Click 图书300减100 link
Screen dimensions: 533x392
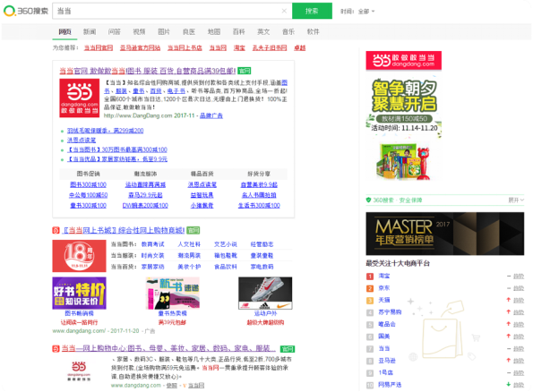[x=88, y=184]
